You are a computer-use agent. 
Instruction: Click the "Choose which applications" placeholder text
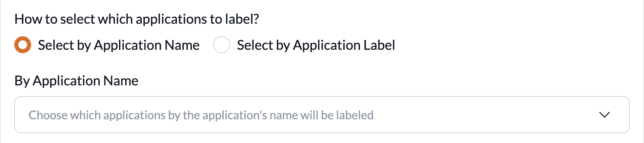click(x=201, y=115)
